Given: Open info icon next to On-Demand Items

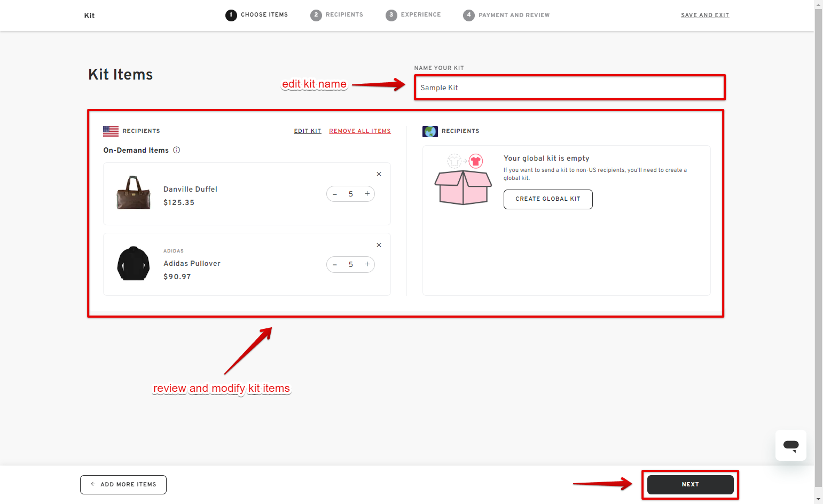Looking at the screenshot, I should [x=177, y=150].
